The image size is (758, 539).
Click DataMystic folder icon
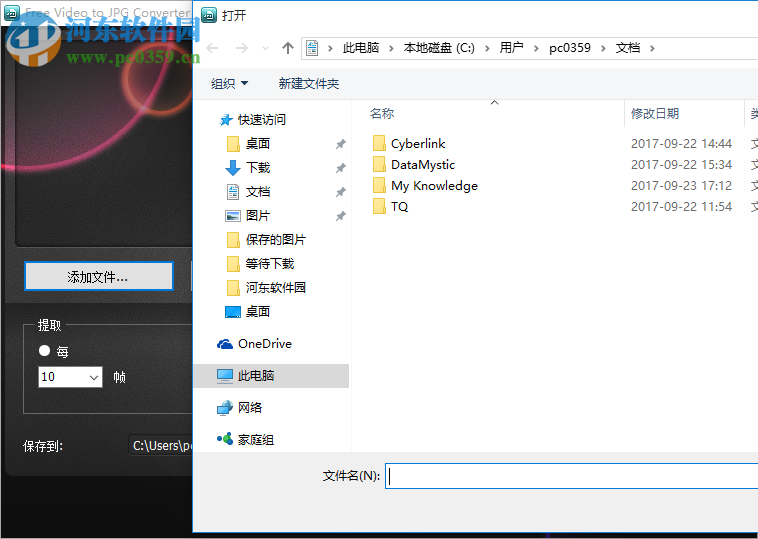[379, 164]
